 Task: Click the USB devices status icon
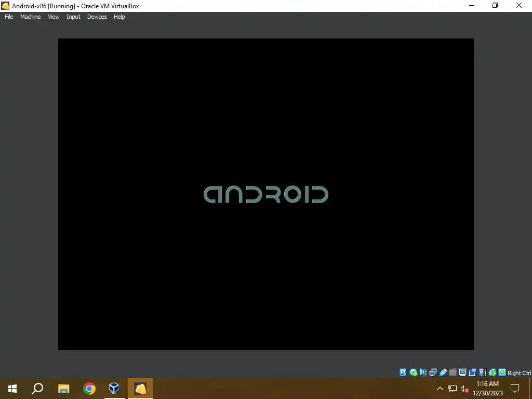[443, 373]
